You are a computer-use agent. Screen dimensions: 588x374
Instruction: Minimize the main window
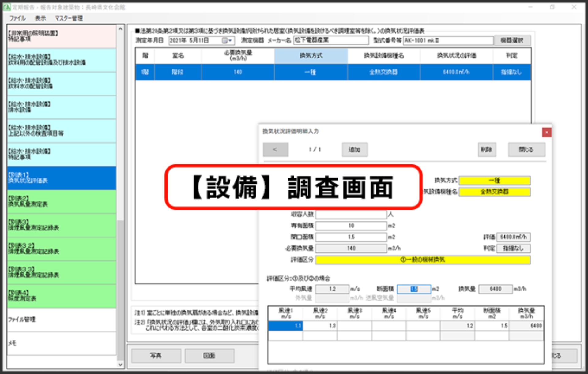tap(530, 7)
